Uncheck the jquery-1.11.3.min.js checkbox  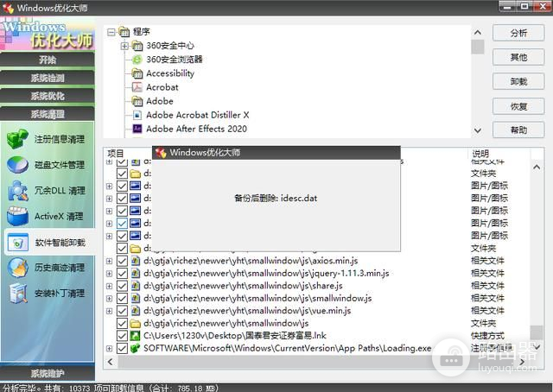122,273
